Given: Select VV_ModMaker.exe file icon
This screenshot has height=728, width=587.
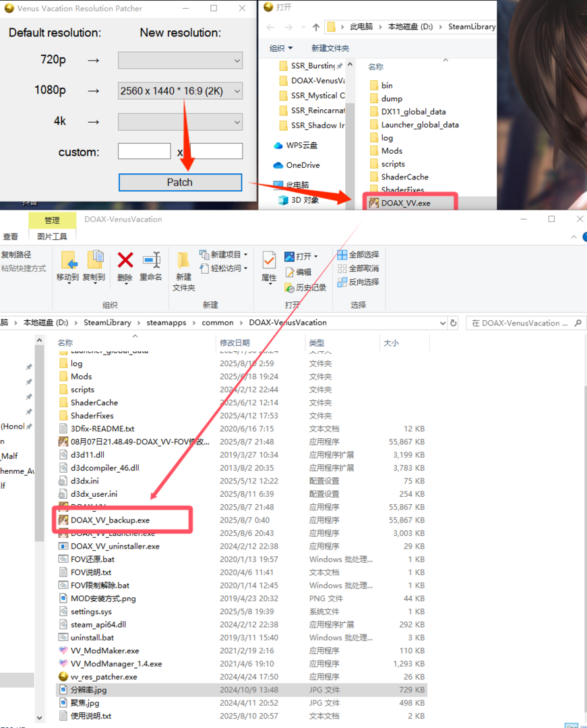Looking at the screenshot, I should [x=63, y=650].
